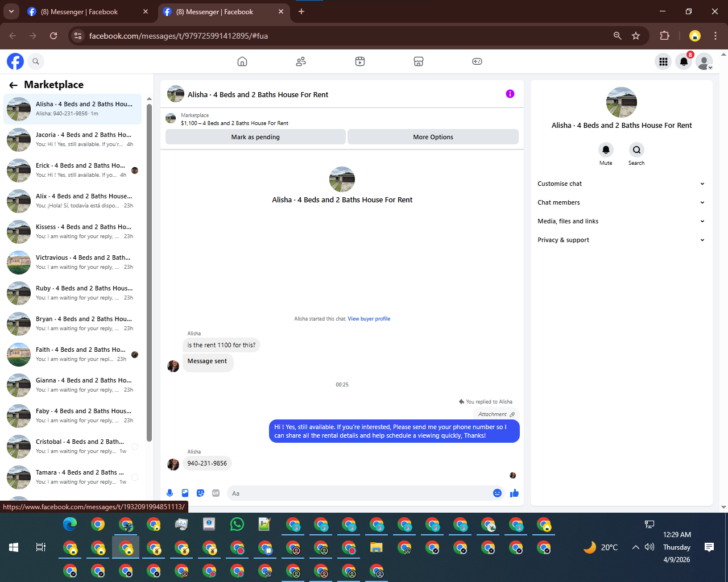
Task: Open the Attachment reply reference
Action: pos(496,414)
